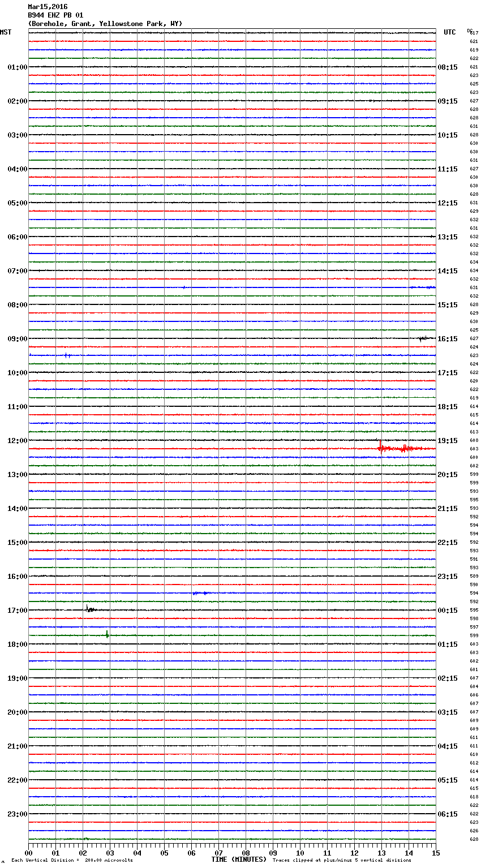
Task: Click the "TIME (MINUTES)" axis title
Action: tap(238, 860)
